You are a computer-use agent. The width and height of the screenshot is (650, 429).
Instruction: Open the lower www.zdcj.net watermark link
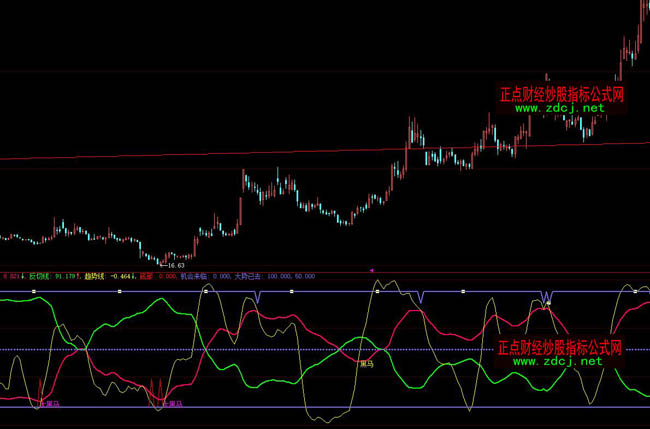[559, 362]
